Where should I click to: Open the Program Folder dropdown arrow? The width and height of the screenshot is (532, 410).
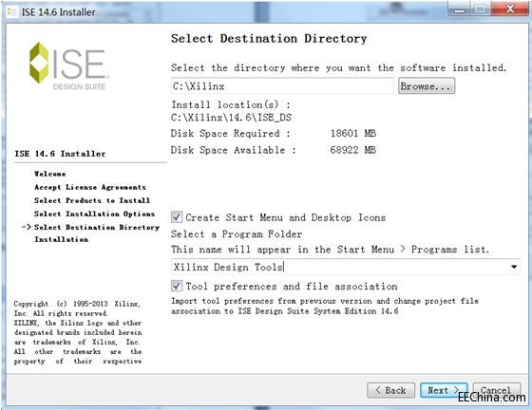[x=514, y=267]
